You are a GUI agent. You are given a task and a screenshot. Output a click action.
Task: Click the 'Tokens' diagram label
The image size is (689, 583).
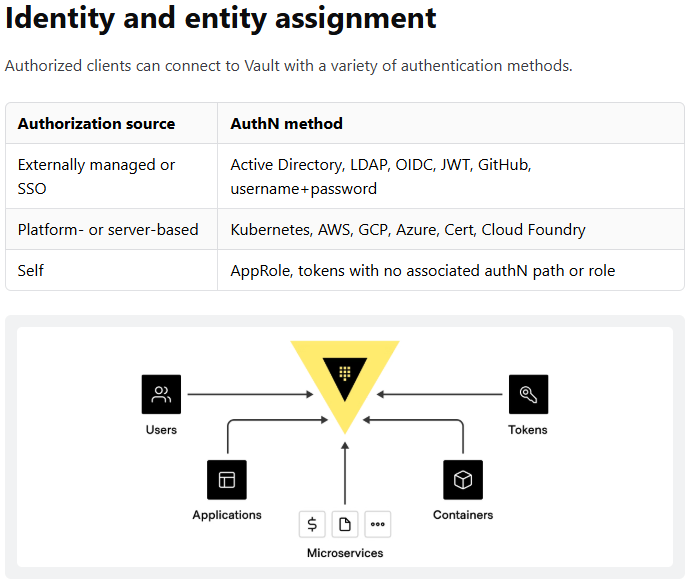coord(528,430)
